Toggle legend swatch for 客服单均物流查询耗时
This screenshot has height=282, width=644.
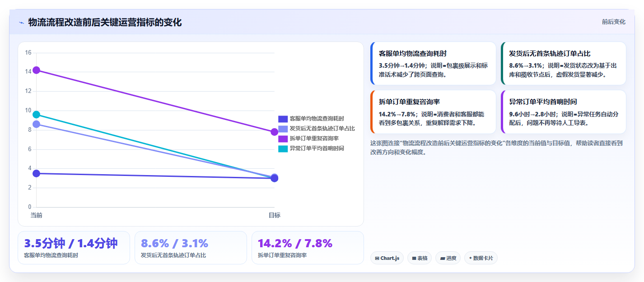coord(283,119)
